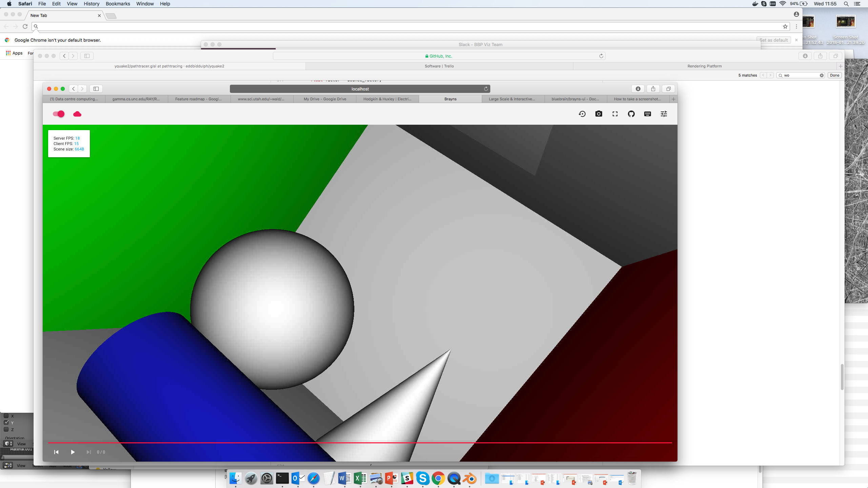Show keyboard shortcuts via keyboard icon
The image size is (868, 488).
coord(648,114)
